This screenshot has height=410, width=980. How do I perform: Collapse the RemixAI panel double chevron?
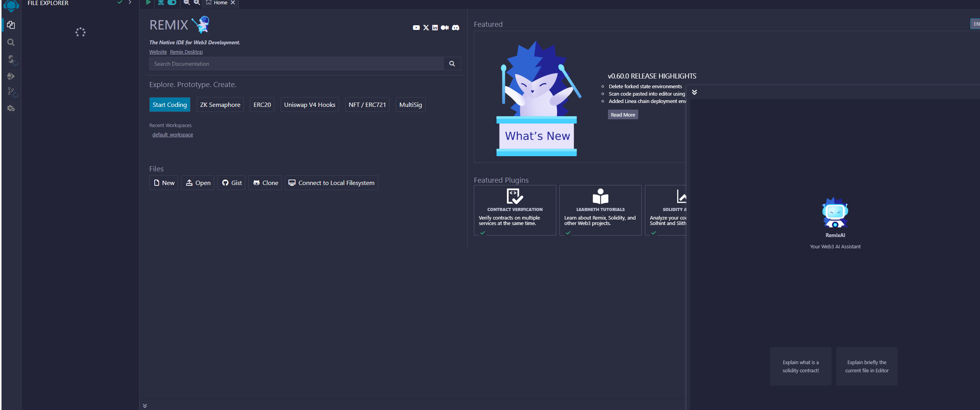tap(694, 92)
